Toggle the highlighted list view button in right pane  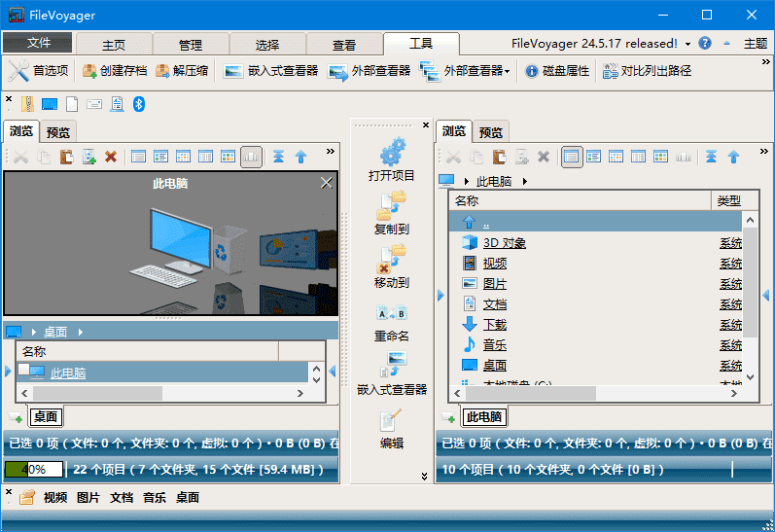[572, 157]
